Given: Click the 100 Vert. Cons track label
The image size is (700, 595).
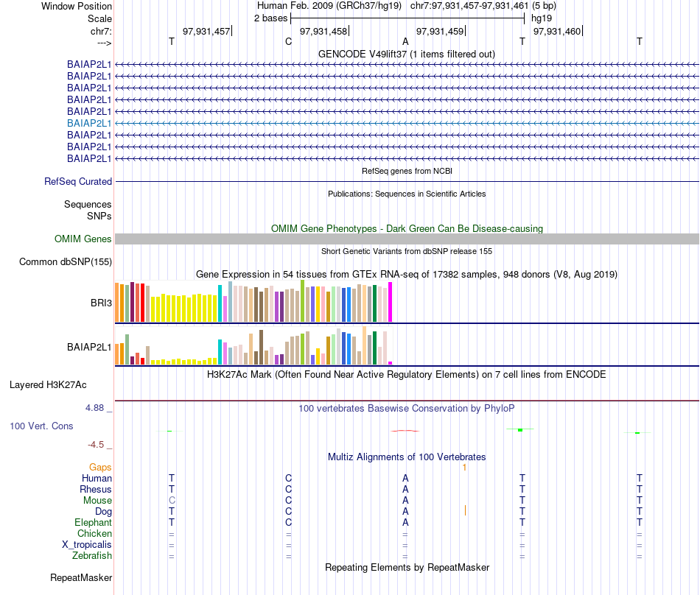Looking at the screenshot, I should click(x=41, y=426).
